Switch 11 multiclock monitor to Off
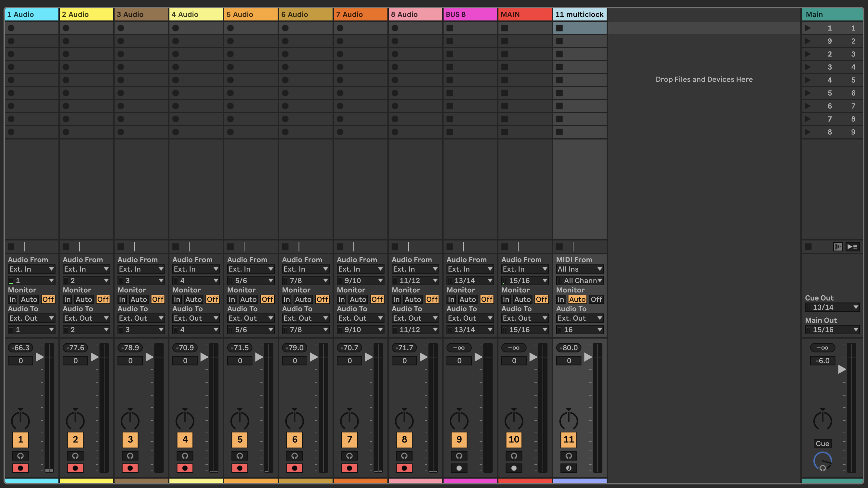The height and width of the screenshot is (488, 868). (596, 299)
